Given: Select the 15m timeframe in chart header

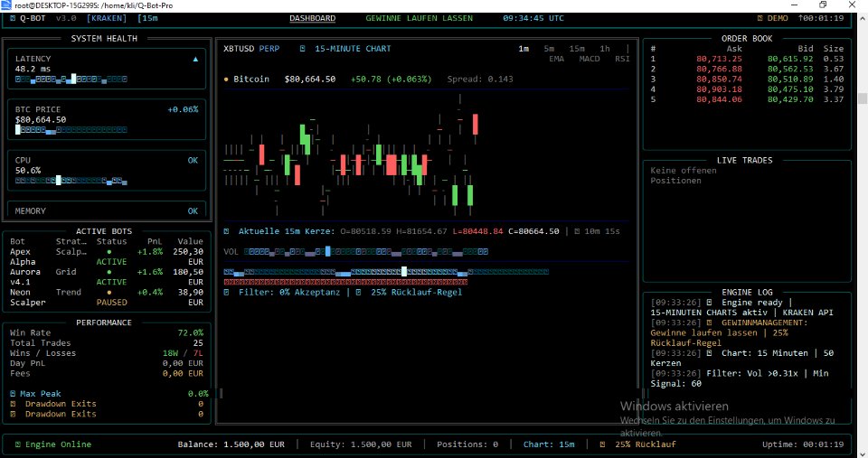Looking at the screenshot, I should (x=577, y=49).
